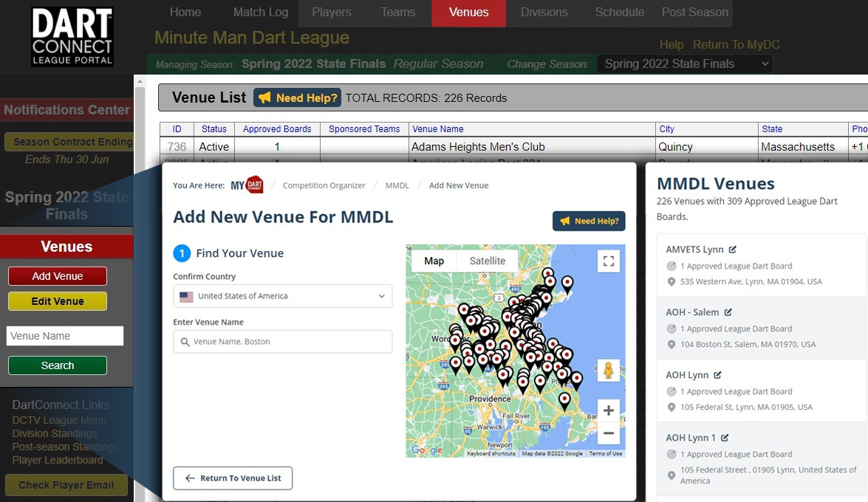Open the Home tab
This screenshot has width=868, height=502.
coord(185,12)
